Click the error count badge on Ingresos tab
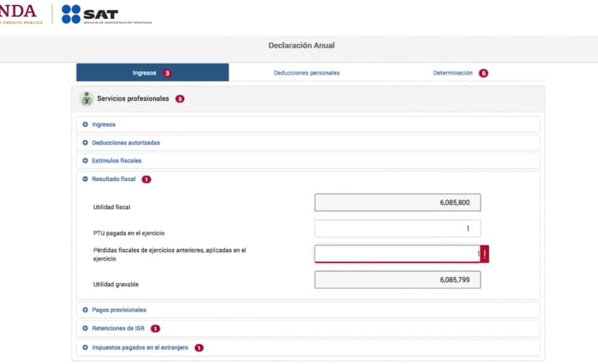This screenshot has width=598, height=364. tap(167, 73)
